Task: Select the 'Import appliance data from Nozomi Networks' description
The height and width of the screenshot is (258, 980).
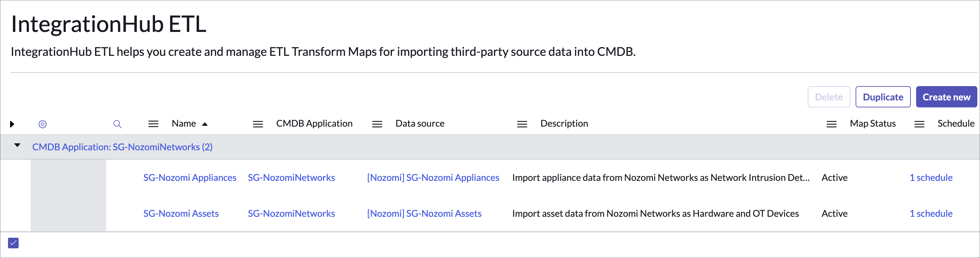Action: click(x=661, y=178)
